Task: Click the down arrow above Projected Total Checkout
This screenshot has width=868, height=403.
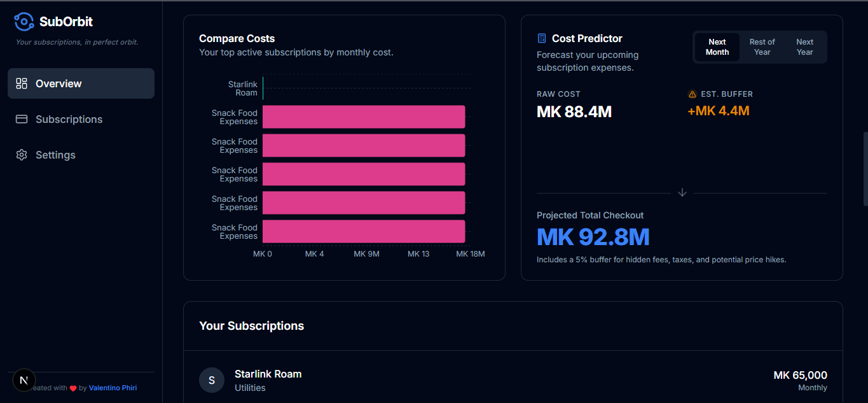Action: point(682,192)
